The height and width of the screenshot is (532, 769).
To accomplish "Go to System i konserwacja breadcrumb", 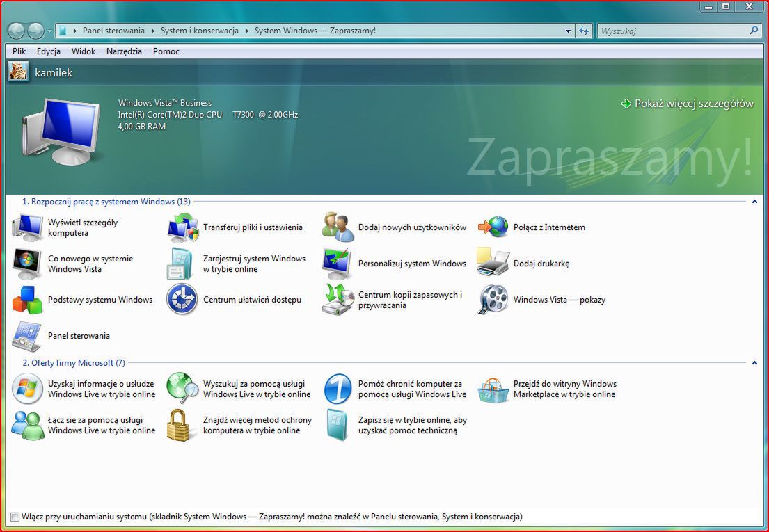I will 200,31.
